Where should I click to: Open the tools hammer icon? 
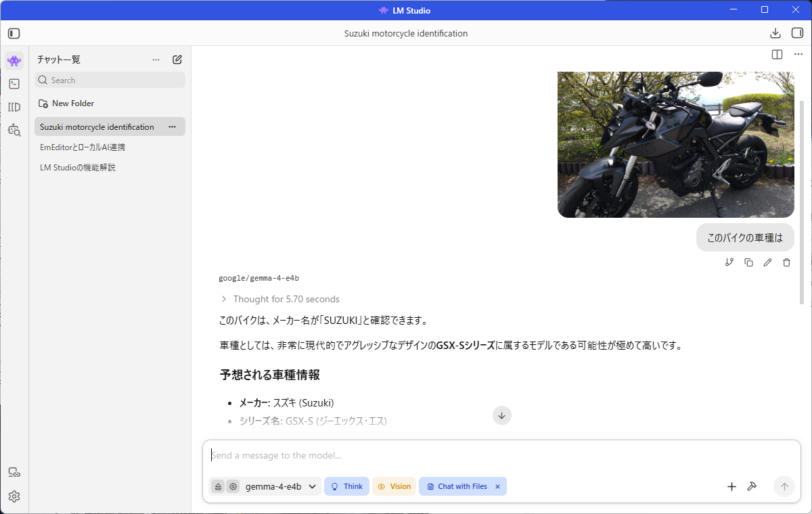click(751, 486)
